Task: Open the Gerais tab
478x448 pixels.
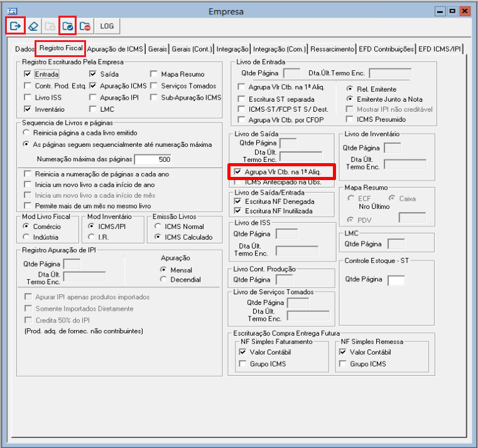Action: tap(158, 49)
